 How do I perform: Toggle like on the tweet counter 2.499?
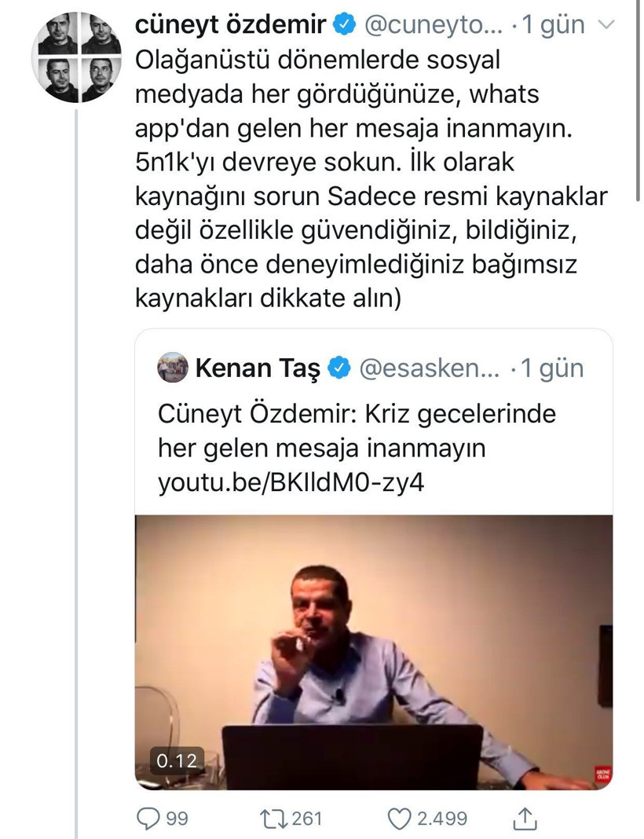coord(441,819)
